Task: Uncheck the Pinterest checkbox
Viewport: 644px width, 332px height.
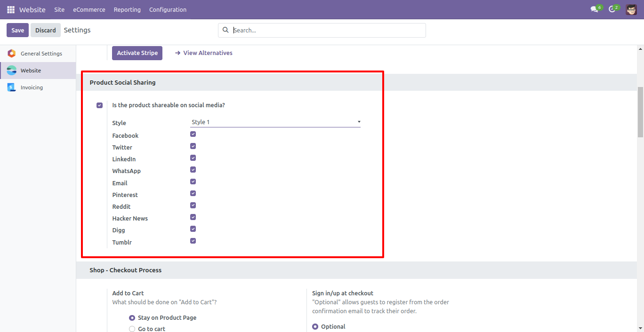Action: 193,193
